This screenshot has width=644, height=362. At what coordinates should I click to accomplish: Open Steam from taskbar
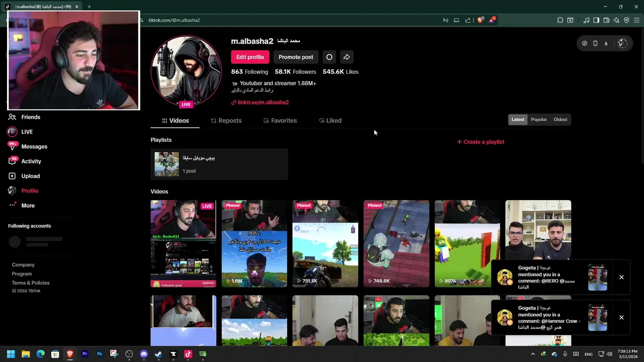point(158,354)
